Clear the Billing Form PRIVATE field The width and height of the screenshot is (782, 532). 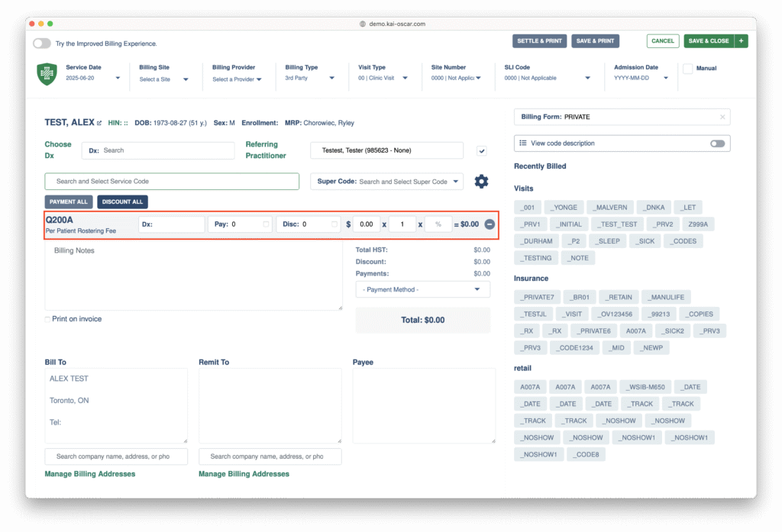722,117
